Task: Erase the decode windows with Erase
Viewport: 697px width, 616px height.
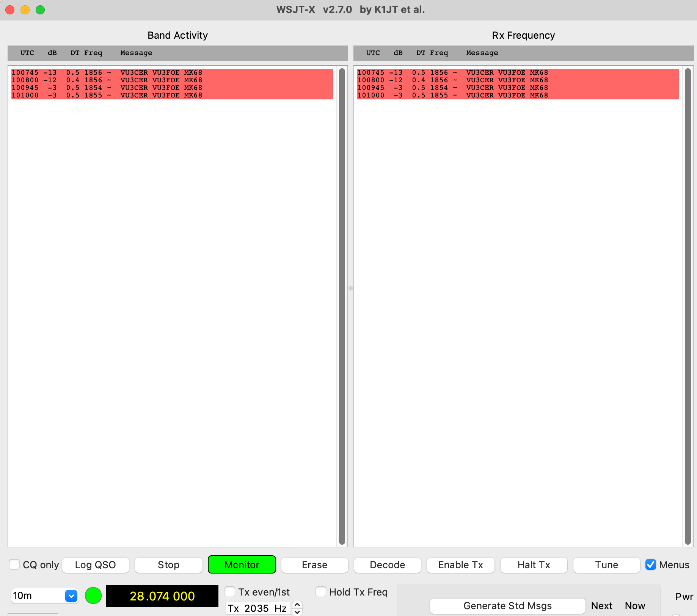Action: pos(314,565)
